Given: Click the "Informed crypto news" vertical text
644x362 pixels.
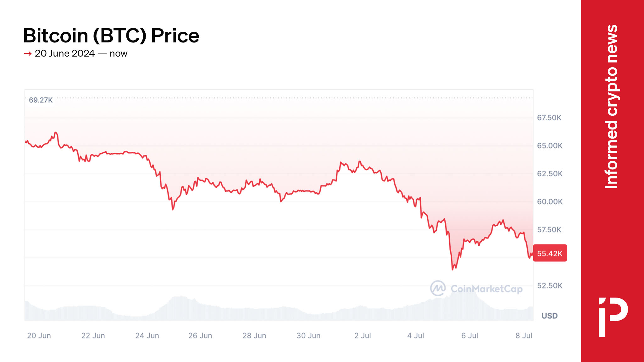Looking at the screenshot, I should tap(612, 107).
